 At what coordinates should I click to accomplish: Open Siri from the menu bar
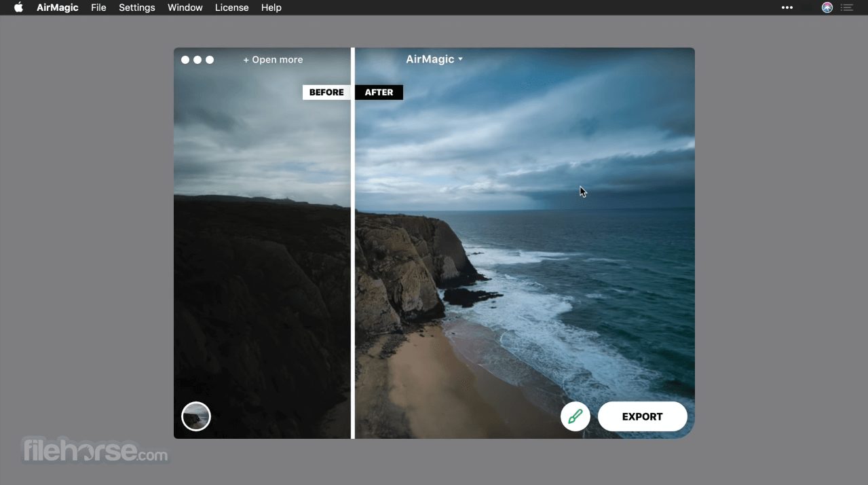coord(827,7)
